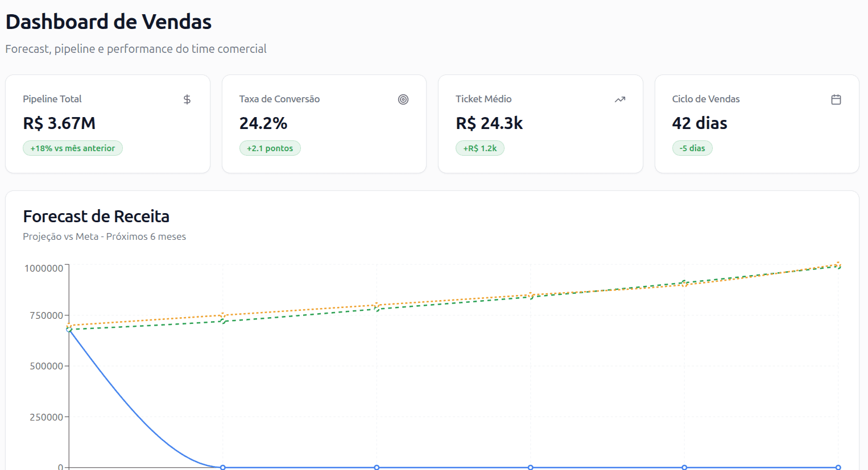The width and height of the screenshot is (868, 470).
Task: Click the dollar icon on Pipeline Total card
Action: point(187,99)
